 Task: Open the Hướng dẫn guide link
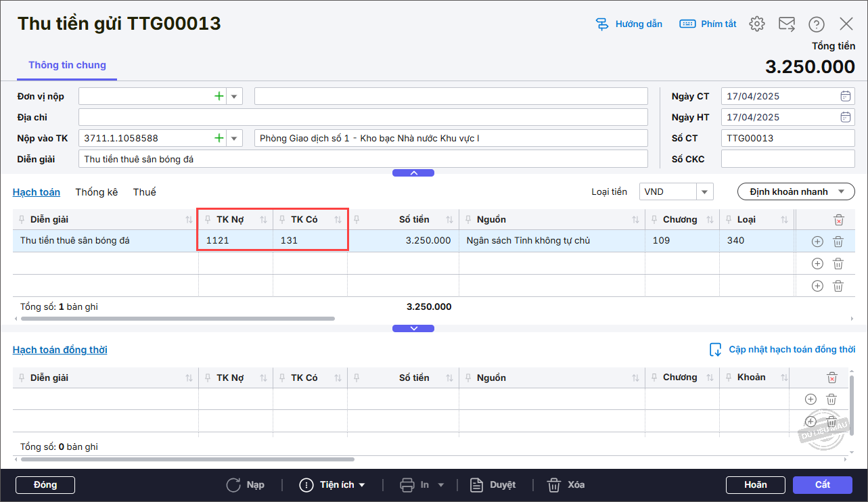coord(629,24)
